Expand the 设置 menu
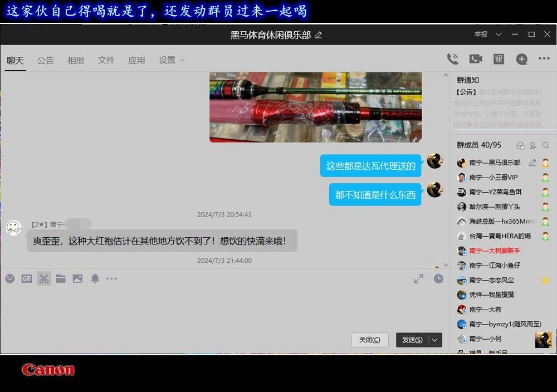 click(x=172, y=60)
